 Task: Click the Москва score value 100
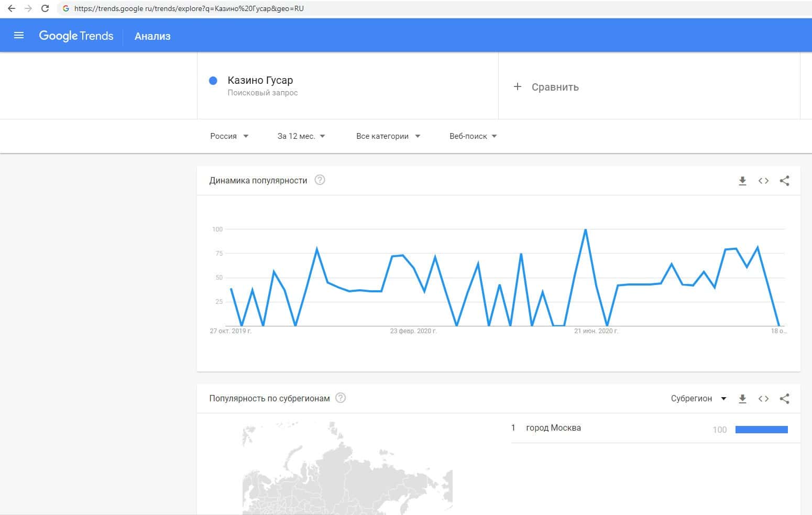point(719,430)
